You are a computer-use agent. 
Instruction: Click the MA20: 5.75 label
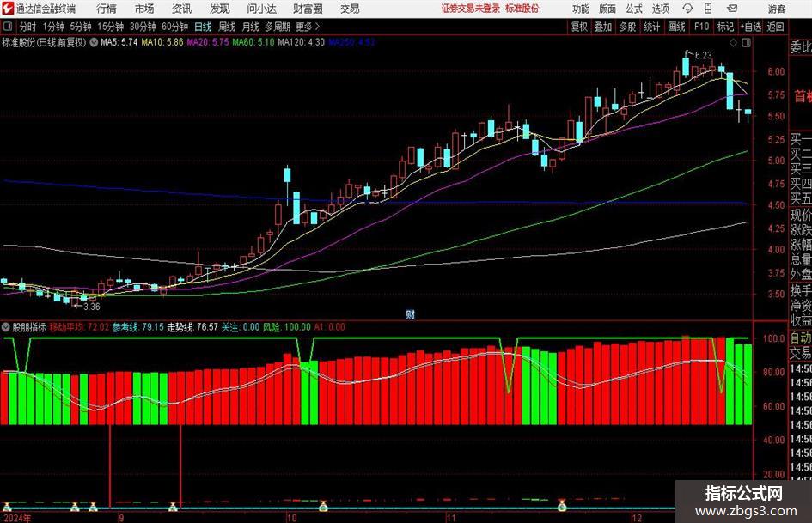[208, 42]
